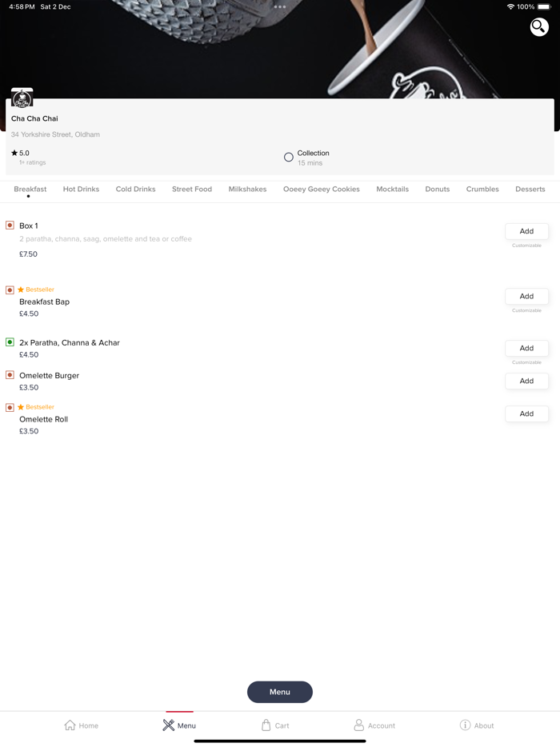Tap the Breakfast Bap item name
The width and height of the screenshot is (560, 747).
(x=44, y=302)
